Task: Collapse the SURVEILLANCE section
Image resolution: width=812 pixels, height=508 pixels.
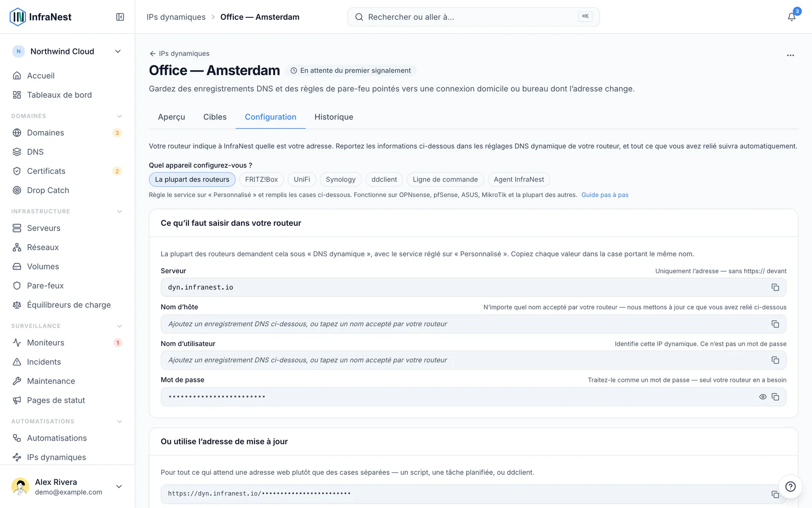Action: pyautogui.click(x=120, y=326)
